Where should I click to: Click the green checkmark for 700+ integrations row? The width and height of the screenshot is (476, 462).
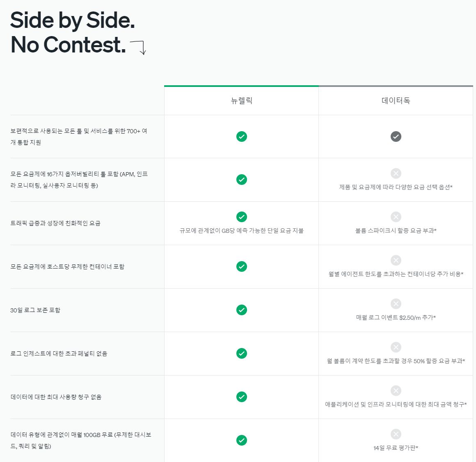coord(242,137)
